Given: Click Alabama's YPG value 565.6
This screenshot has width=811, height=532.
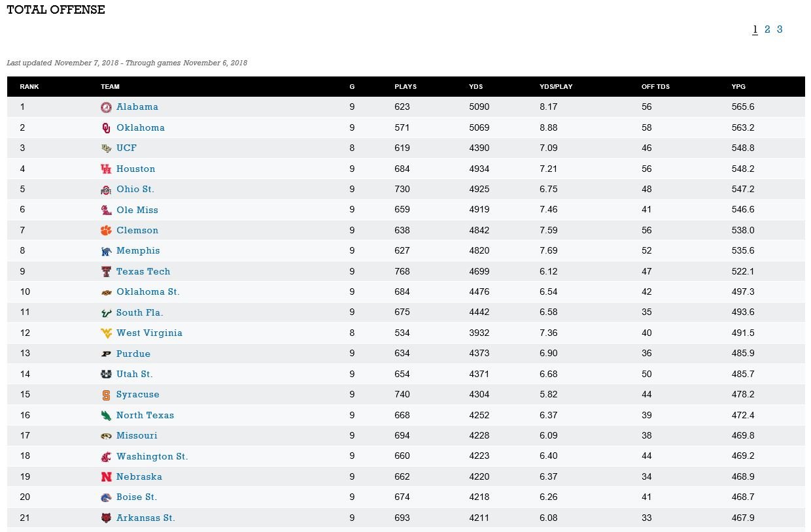Looking at the screenshot, I should (x=743, y=107).
